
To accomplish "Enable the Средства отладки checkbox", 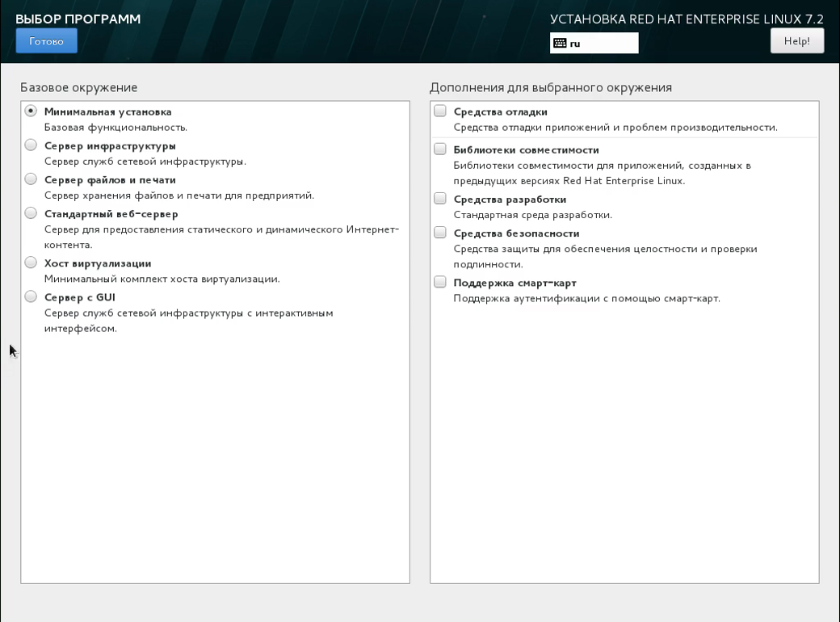I will [x=440, y=111].
